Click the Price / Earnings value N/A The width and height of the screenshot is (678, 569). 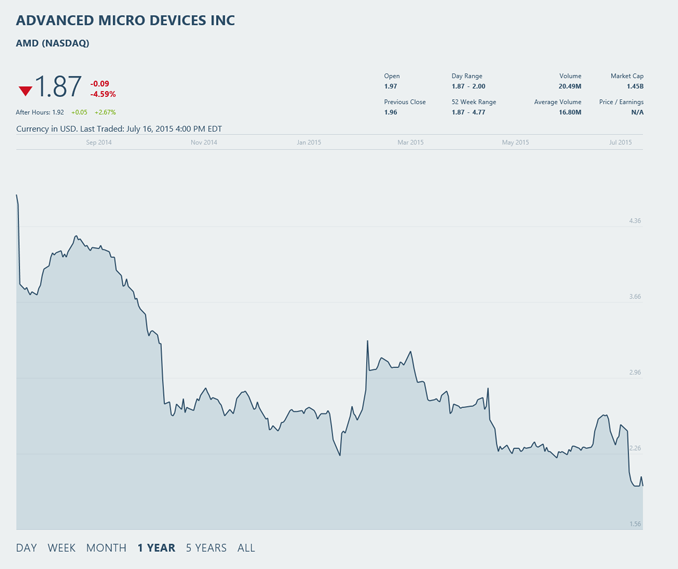(x=637, y=112)
